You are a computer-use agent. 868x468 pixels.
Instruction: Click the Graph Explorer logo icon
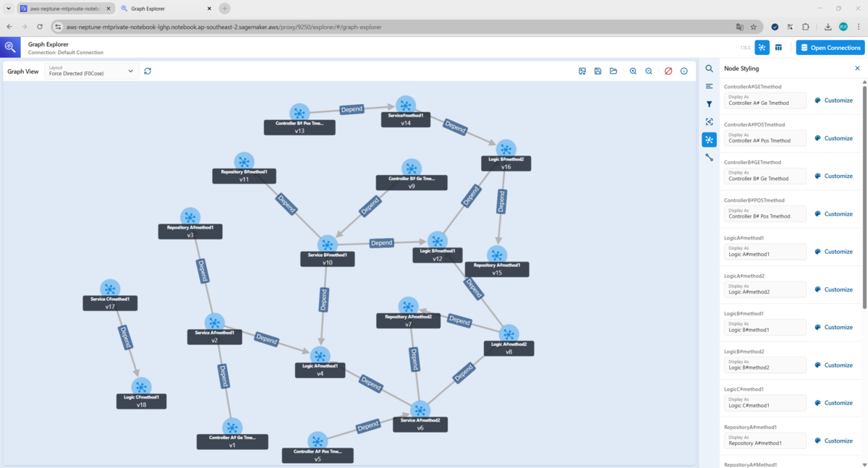tap(10, 48)
